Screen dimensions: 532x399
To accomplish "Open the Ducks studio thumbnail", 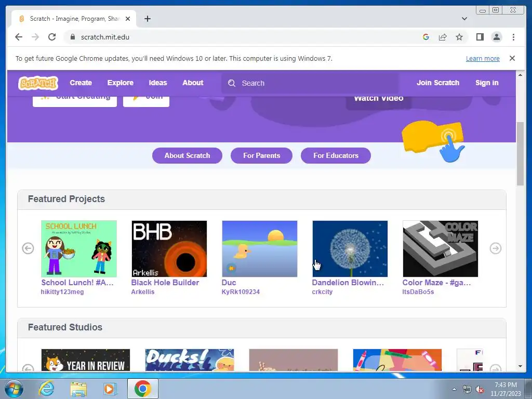I will click(x=189, y=360).
